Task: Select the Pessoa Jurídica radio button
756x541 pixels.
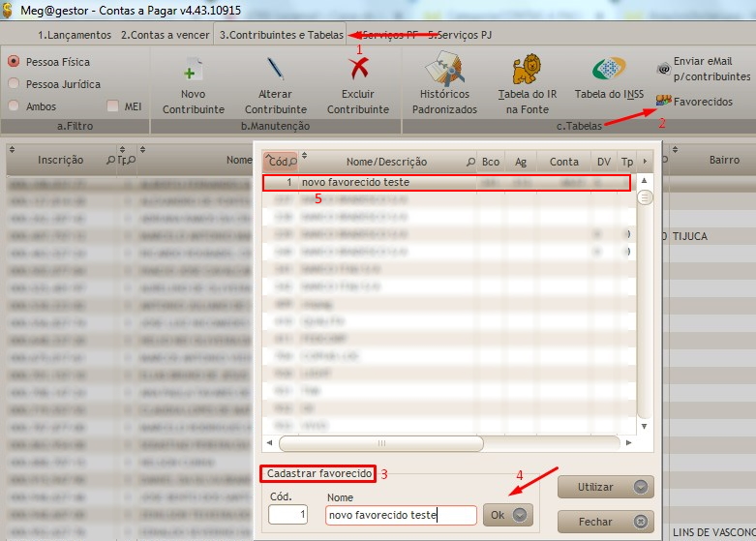Action: click(x=15, y=84)
